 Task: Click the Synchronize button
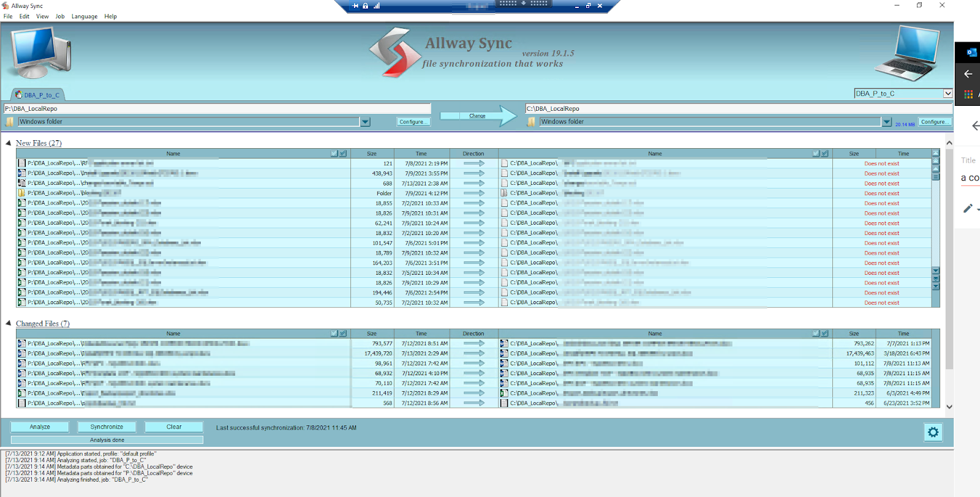point(107,427)
